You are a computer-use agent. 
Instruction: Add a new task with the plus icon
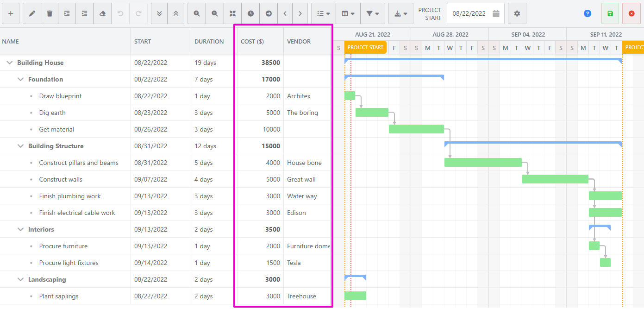tap(10, 13)
